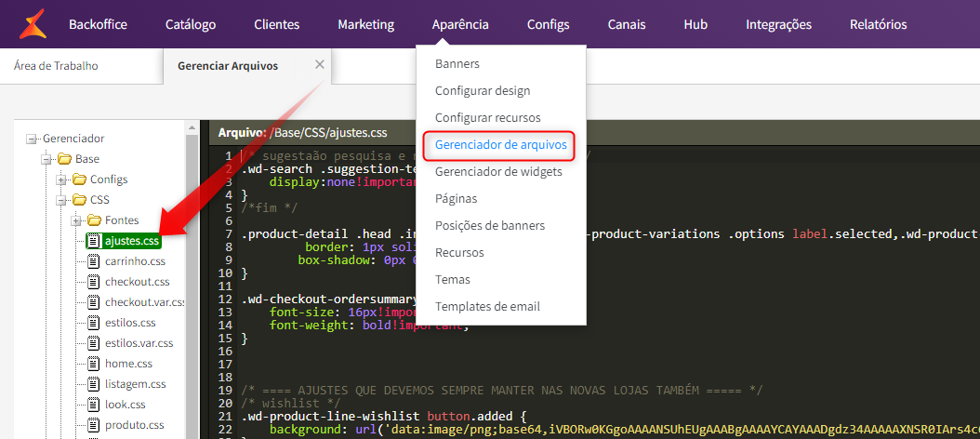Choose Templates de email in the menu
Image resolution: width=980 pixels, height=439 pixels.
[487, 306]
